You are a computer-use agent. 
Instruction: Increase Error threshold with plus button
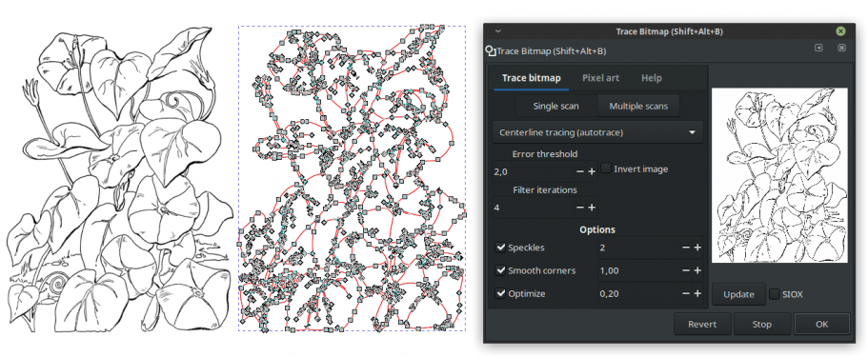pos(592,172)
